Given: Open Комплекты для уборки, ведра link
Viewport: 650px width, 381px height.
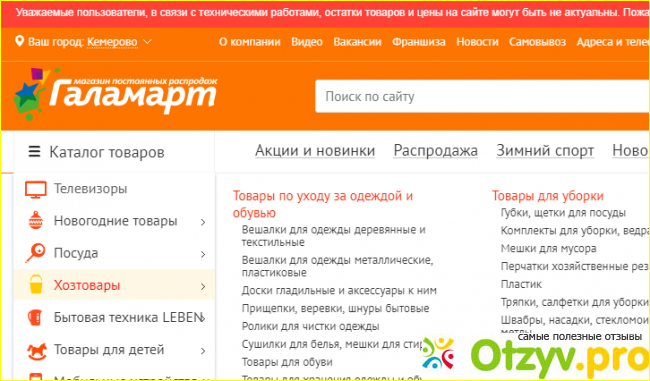Looking at the screenshot, I should click(x=575, y=231).
